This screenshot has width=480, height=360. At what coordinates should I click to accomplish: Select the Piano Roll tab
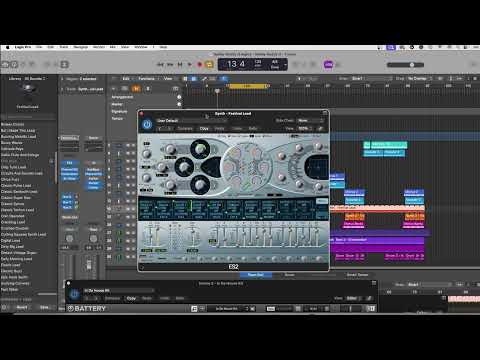(256, 275)
